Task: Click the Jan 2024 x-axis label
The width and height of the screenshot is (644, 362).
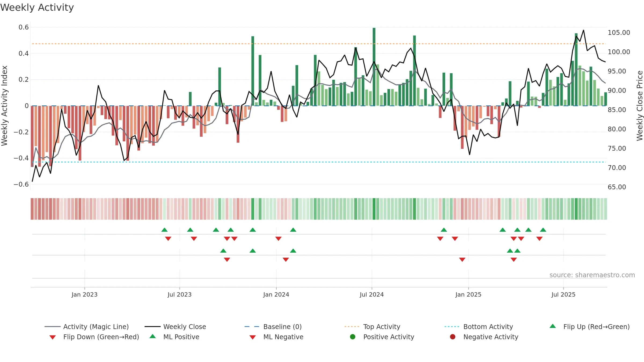Action: tap(276, 294)
